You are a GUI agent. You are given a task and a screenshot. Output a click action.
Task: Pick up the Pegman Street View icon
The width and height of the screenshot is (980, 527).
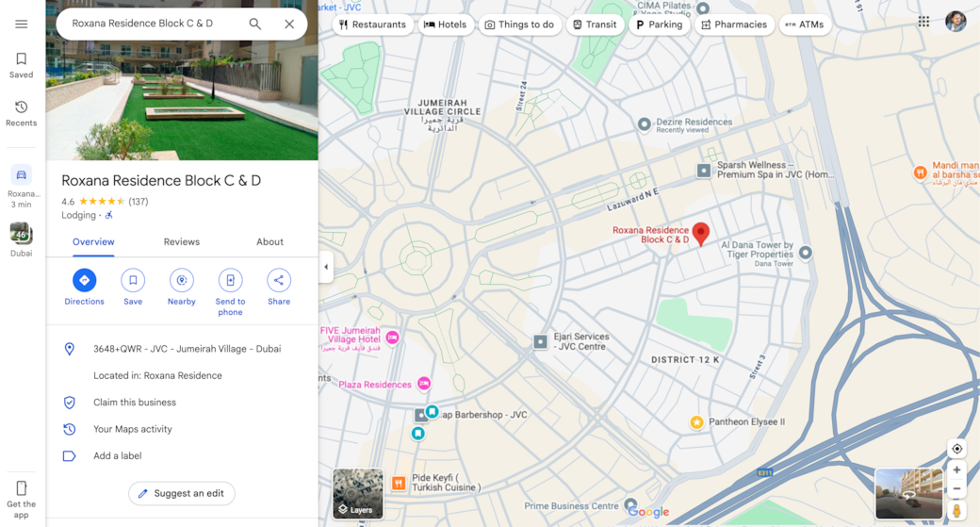(956, 510)
